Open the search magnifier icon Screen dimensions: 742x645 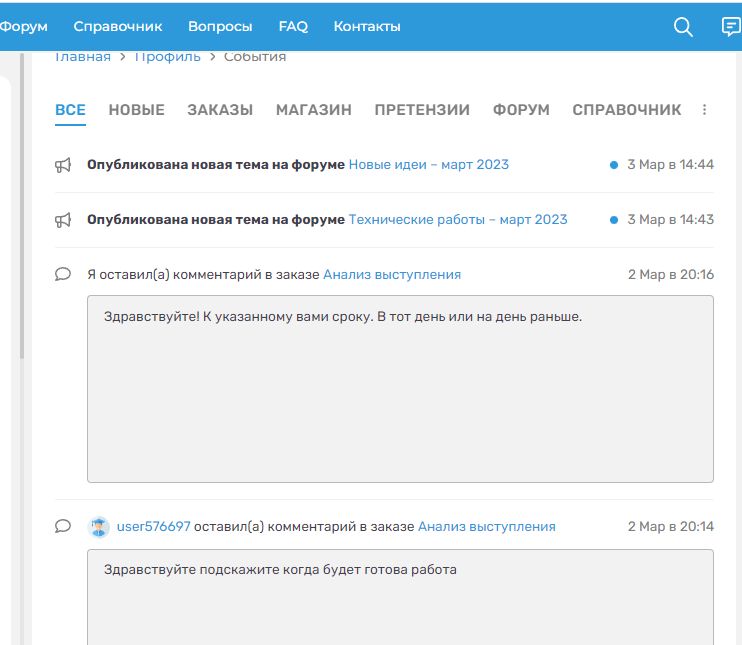[x=683, y=27]
